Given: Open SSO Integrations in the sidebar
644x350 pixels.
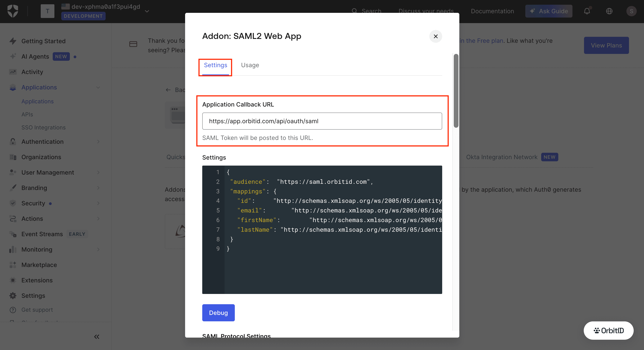Looking at the screenshot, I should pos(43,127).
